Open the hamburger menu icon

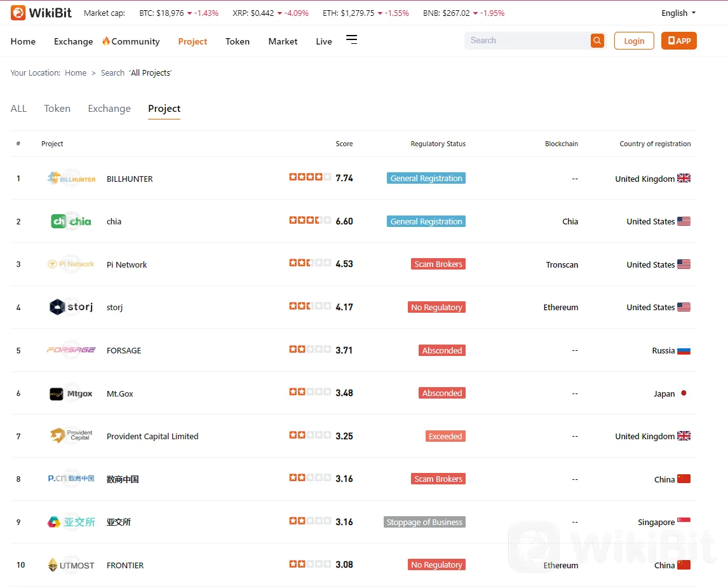351,40
